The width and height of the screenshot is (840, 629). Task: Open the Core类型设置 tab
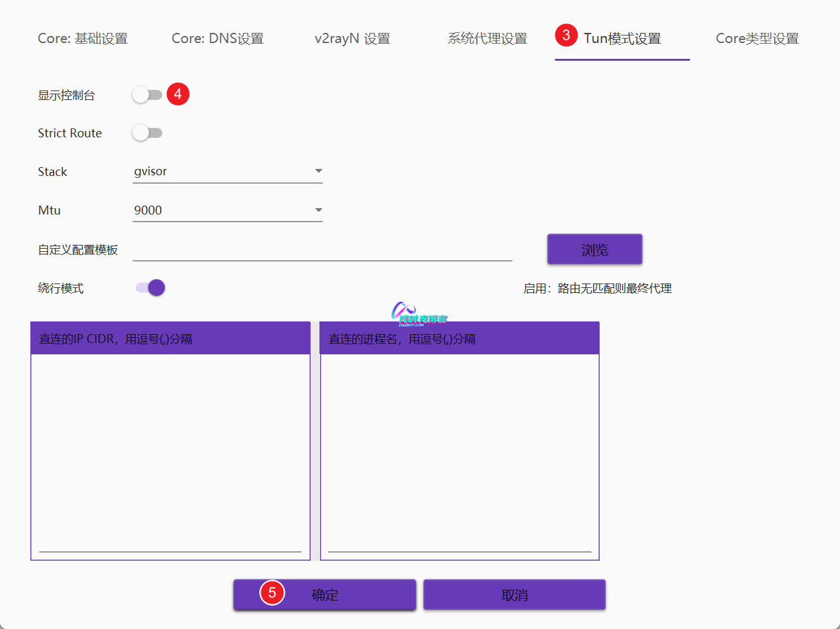tap(757, 39)
